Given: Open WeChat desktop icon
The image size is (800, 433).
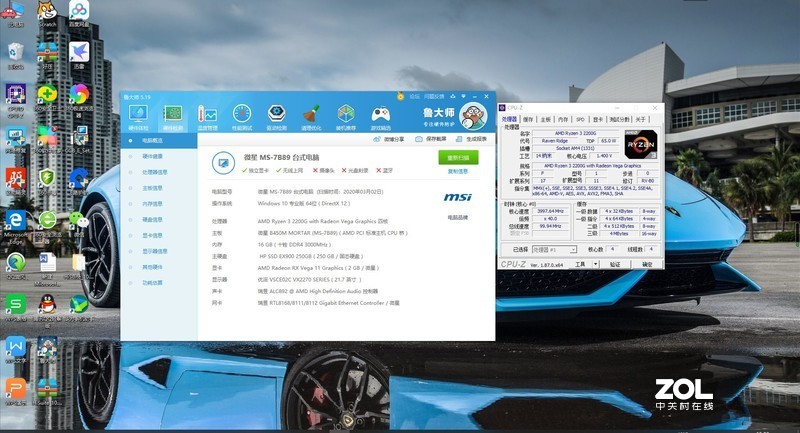Looking at the screenshot, I should click(x=79, y=223).
